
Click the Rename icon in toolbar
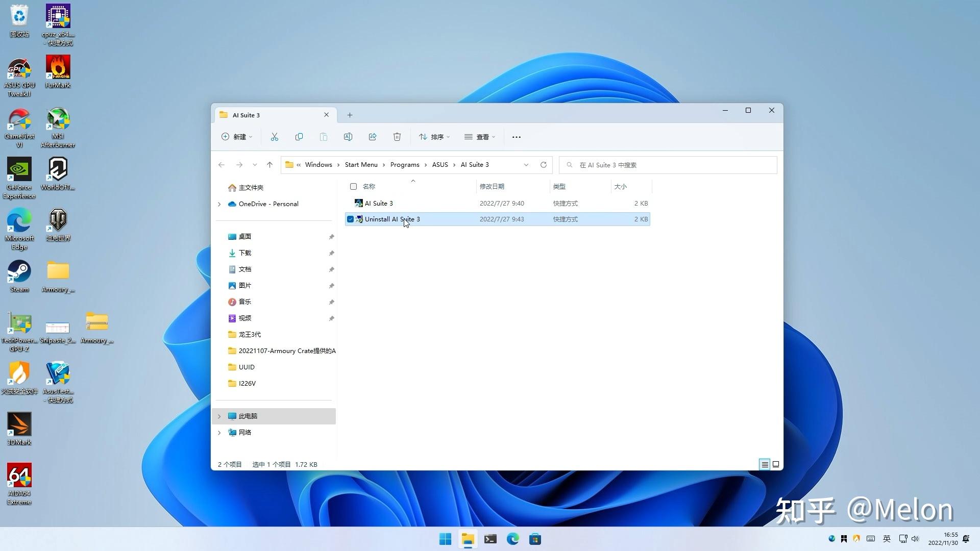[348, 137]
